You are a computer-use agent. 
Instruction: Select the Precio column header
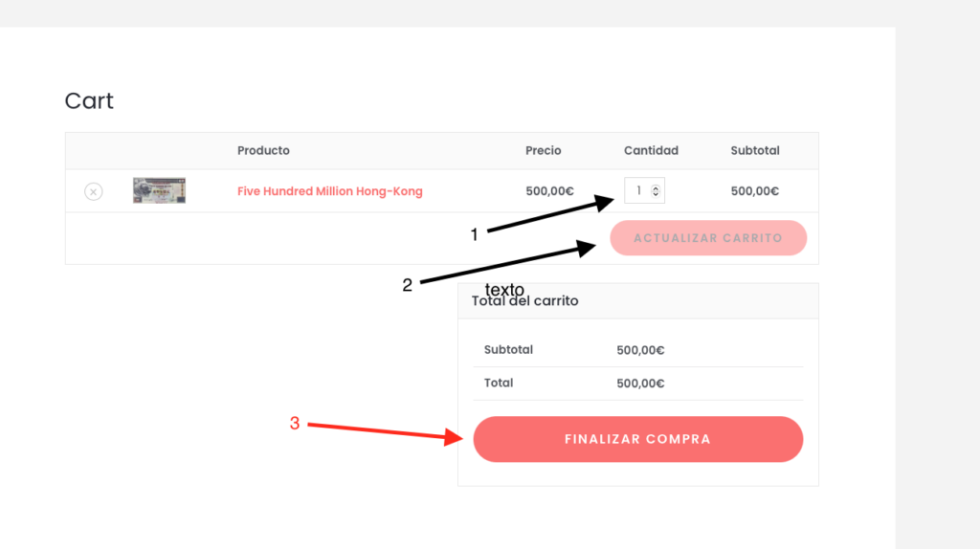point(543,150)
